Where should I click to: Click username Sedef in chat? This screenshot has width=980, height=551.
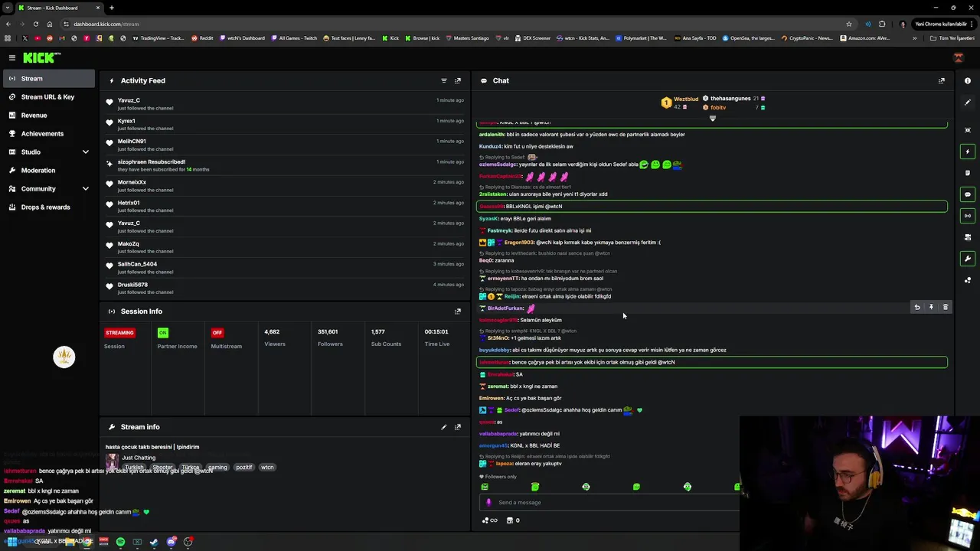coord(511,410)
